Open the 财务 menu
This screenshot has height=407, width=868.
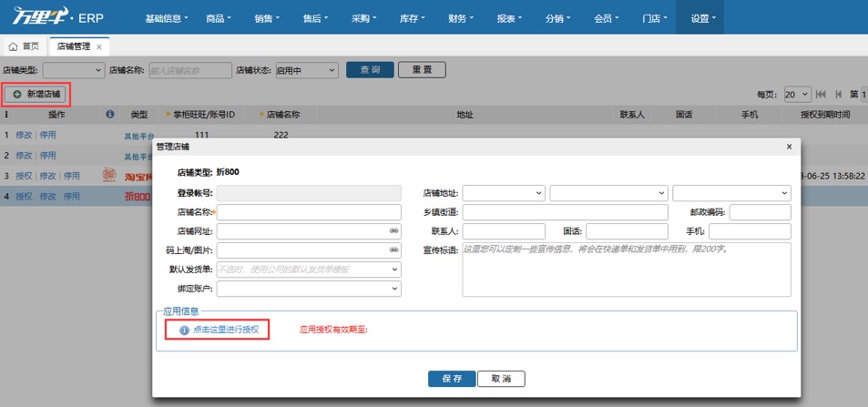(461, 18)
